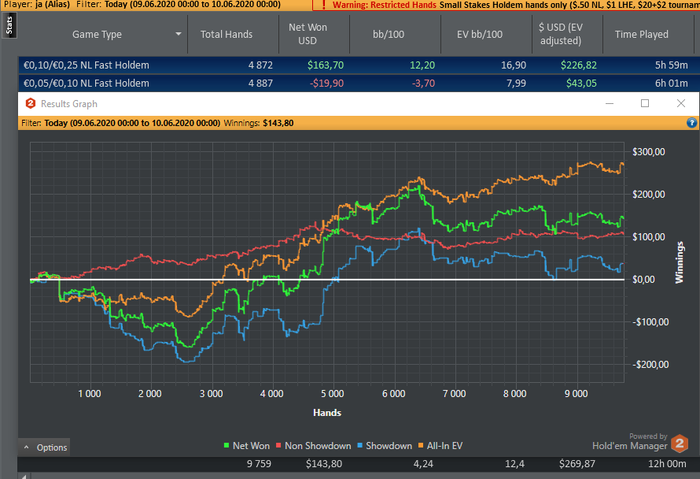Sort by $ USD (EV adjusted) column
This screenshot has width=700, height=479.
[561, 34]
